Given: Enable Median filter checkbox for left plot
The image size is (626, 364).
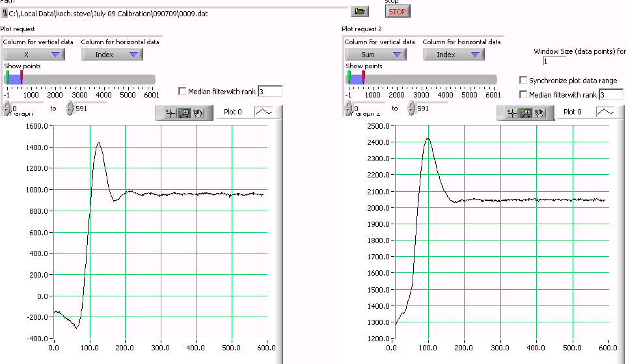Looking at the screenshot, I should pyautogui.click(x=182, y=92).
